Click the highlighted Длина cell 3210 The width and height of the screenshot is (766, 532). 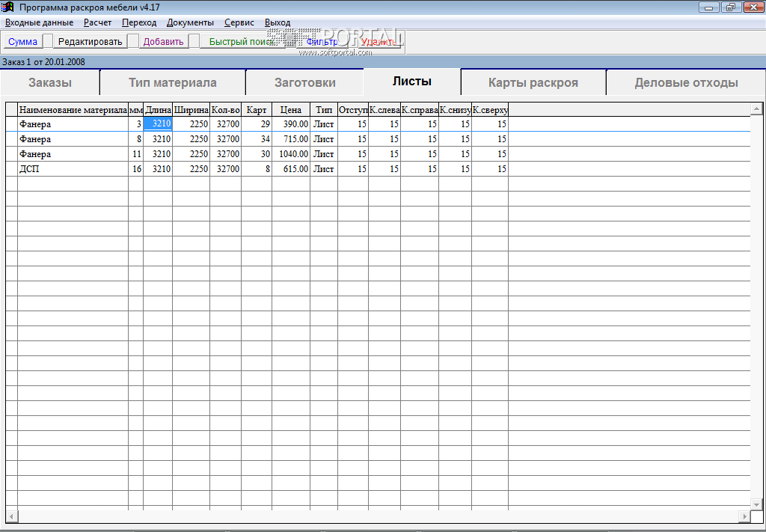(158, 124)
